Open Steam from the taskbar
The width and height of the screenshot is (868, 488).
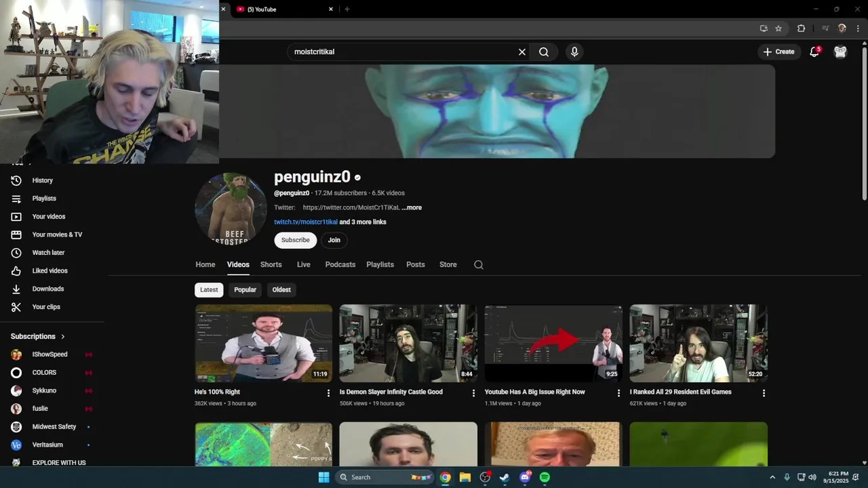tap(505, 477)
